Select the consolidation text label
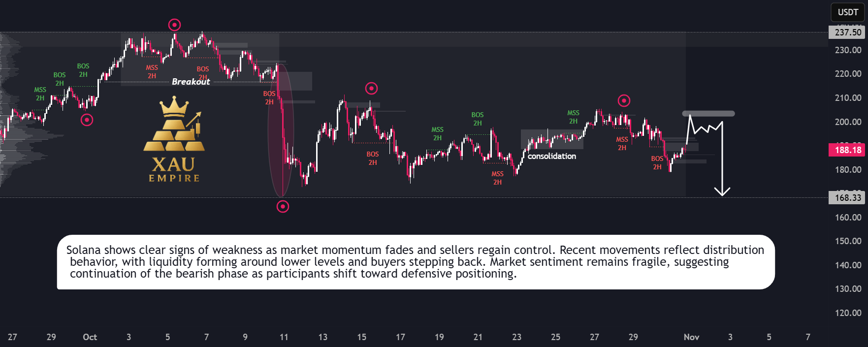This screenshot has width=868, height=347. pos(552,156)
